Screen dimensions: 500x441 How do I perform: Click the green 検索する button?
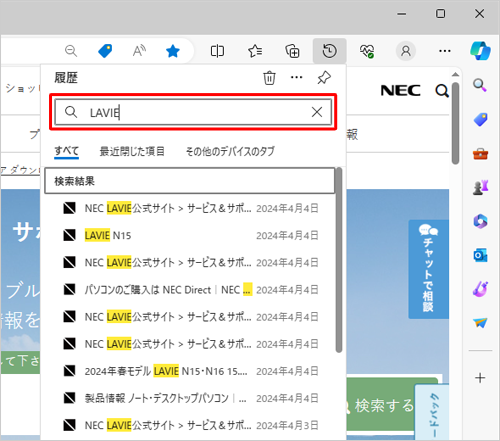click(x=383, y=406)
